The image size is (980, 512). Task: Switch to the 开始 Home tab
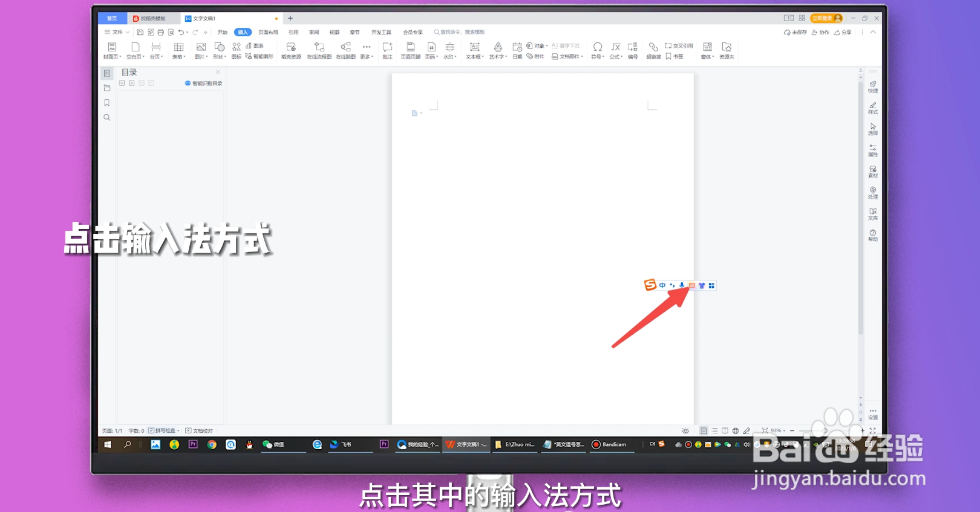(223, 32)
